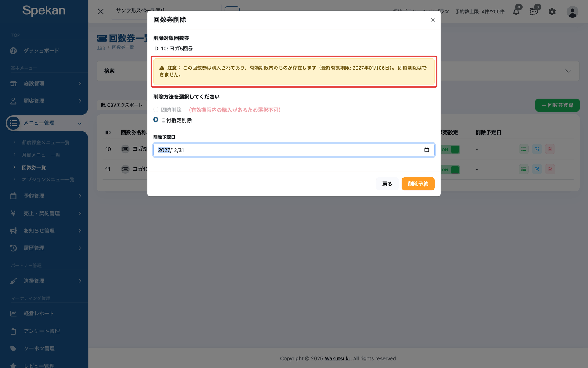Select 即時削除 radio button

click(x=156, y=110)
